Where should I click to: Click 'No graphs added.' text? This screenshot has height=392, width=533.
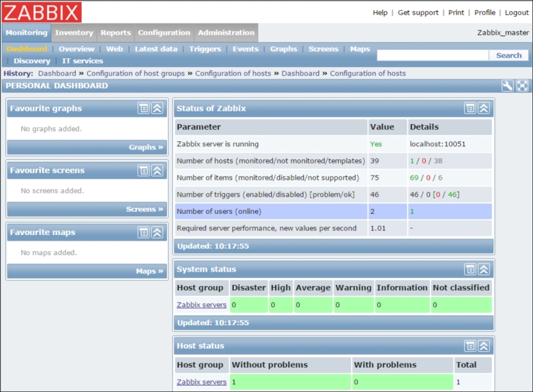[x=52, y=129]
